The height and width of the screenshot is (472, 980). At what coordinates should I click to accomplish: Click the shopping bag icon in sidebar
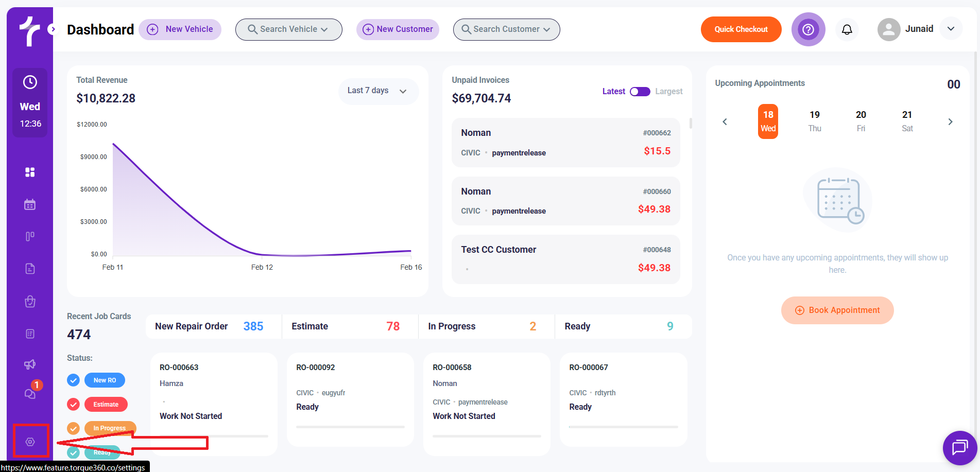click(x=30, y=302)
